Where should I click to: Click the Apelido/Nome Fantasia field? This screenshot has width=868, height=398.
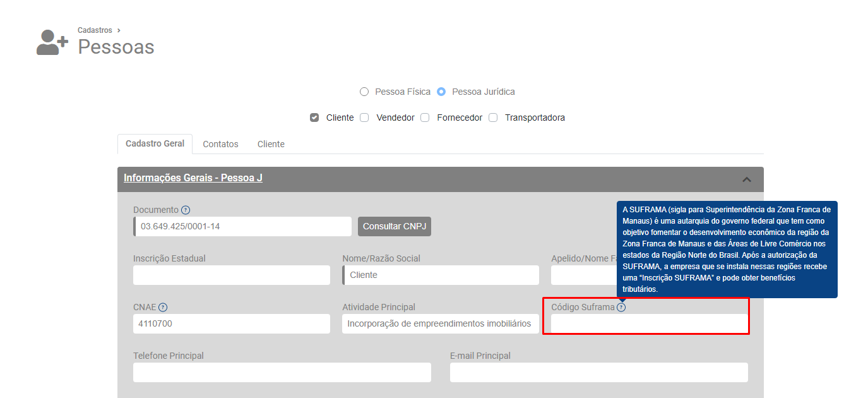tap(584, 275)
